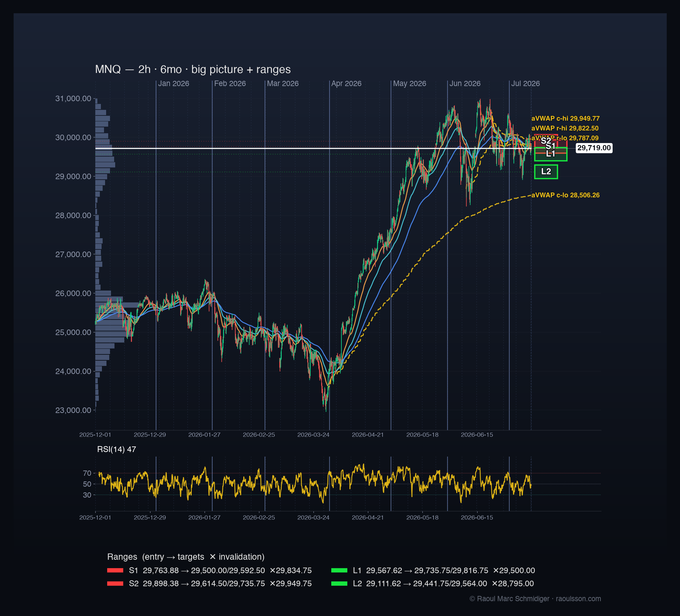
Task: Click the red swatch beside legend S1
Action: 115,570
